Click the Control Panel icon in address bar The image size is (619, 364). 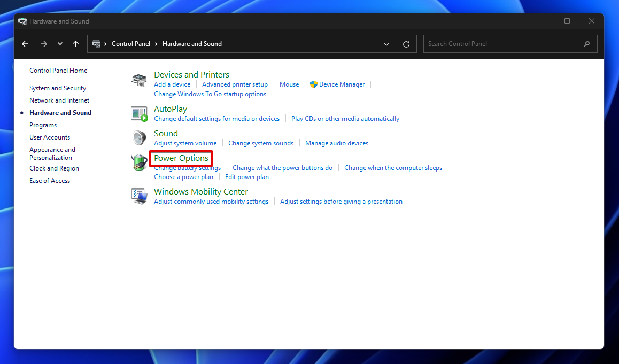click(96, 44)
